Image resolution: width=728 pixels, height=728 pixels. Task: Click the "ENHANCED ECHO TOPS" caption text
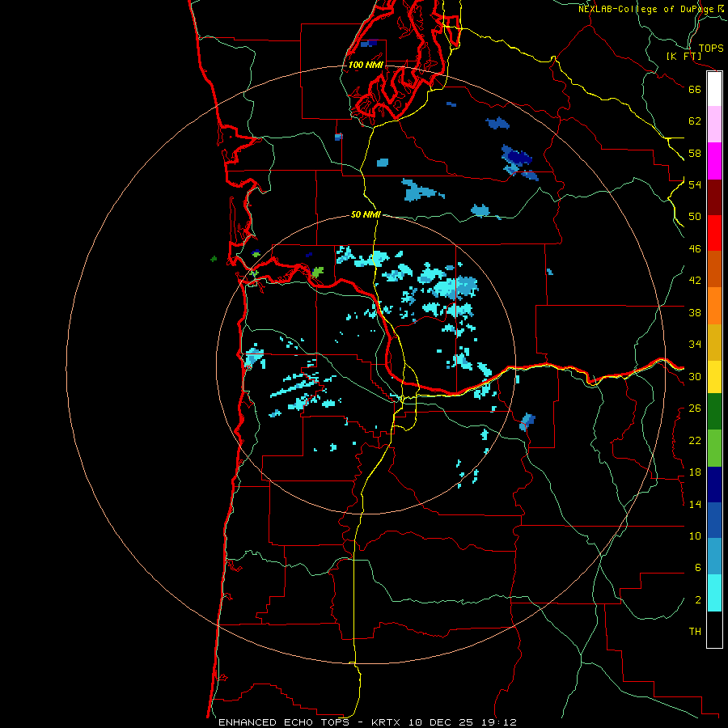[284, 722]
